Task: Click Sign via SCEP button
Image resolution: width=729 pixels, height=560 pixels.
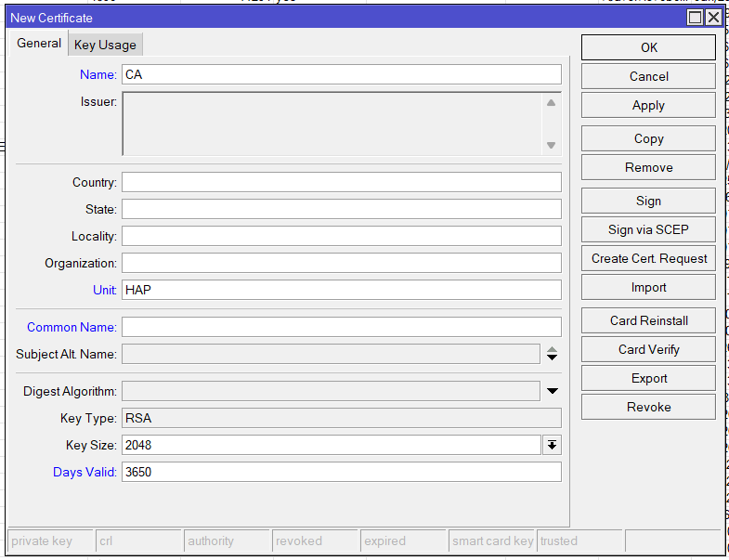Action: coord(648,229)
